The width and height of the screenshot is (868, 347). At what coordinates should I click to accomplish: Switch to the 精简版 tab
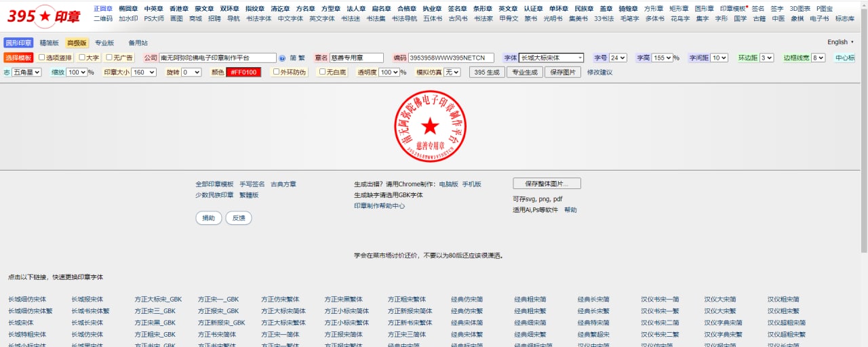[49, 43]
